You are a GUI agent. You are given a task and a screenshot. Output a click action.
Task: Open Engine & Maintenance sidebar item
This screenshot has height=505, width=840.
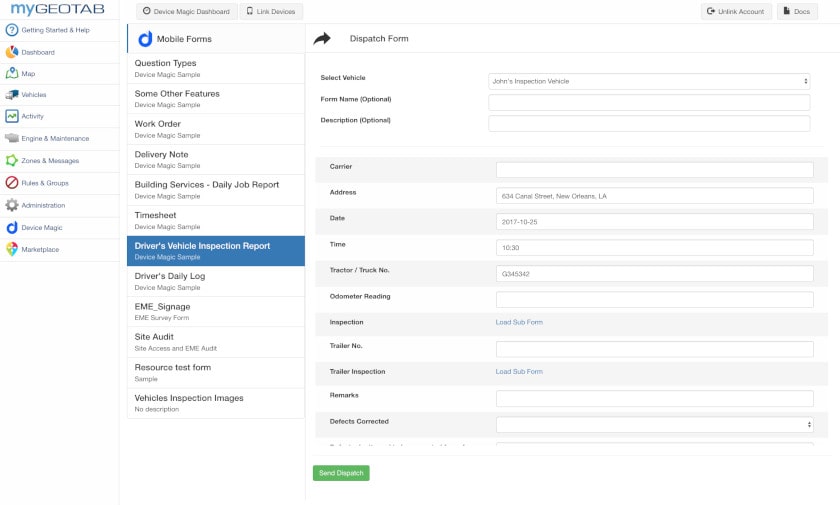[59, 138]
